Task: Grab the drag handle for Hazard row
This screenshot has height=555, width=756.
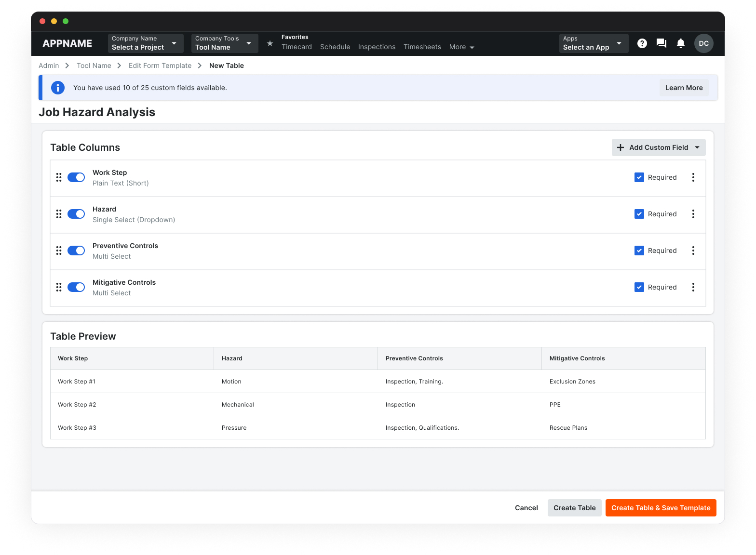Action: pyautogui.click(x=59, y=214)
